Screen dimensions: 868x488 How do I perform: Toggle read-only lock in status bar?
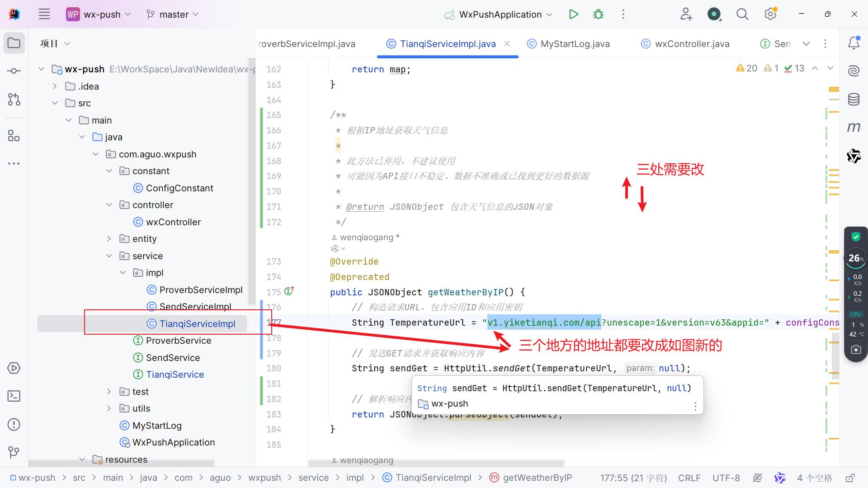pyautogui.click(x=850, y=478)
